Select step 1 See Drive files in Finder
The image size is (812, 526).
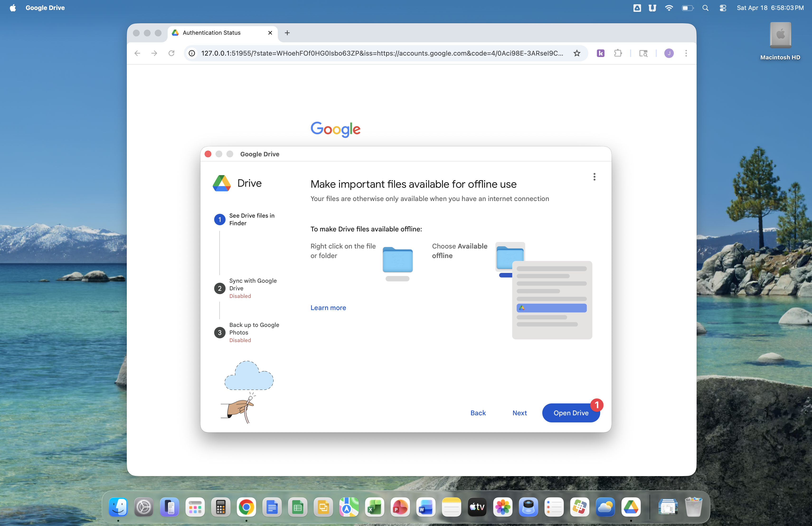(x=251, y=219)
